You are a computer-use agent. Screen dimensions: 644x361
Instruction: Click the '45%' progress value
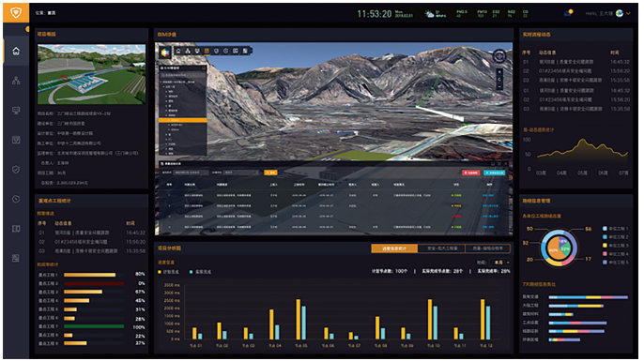(140, 301)
